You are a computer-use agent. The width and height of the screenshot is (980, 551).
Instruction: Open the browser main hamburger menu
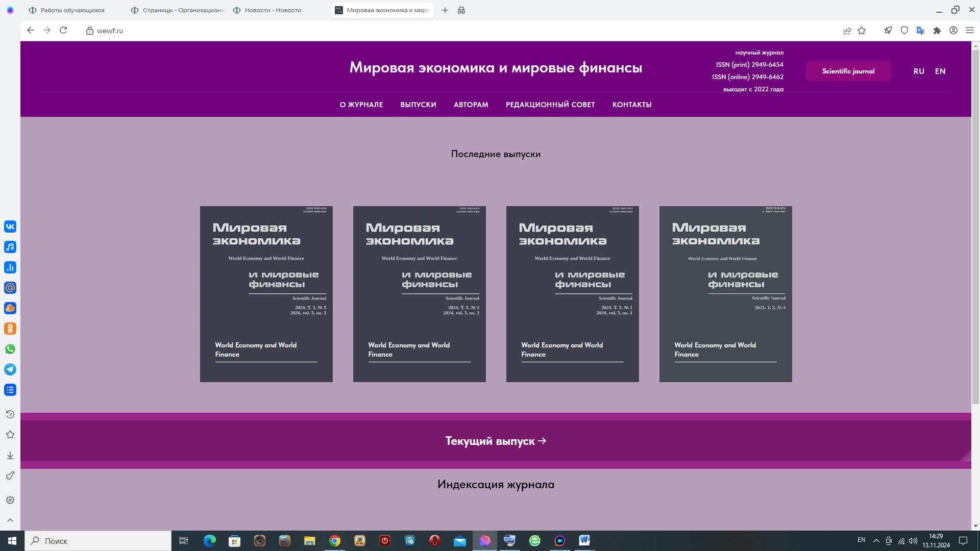pyautogui.click(x=969, y=31)
